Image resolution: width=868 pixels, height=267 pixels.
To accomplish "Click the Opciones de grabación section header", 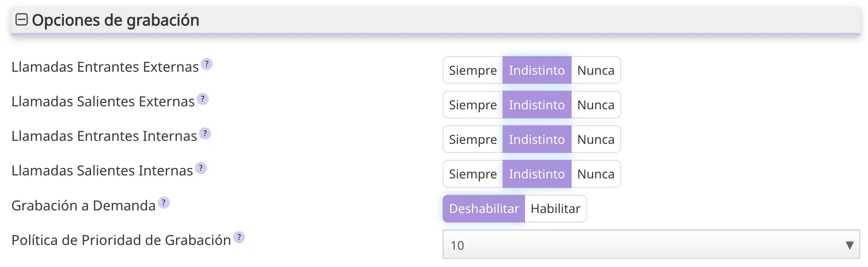I will 116,19.
